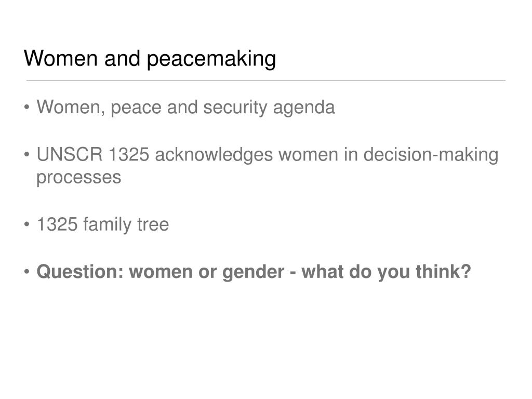Screen dimensions: 532x399
Task: Click the bold word 'gender' in the question
Action: [253, 272]
